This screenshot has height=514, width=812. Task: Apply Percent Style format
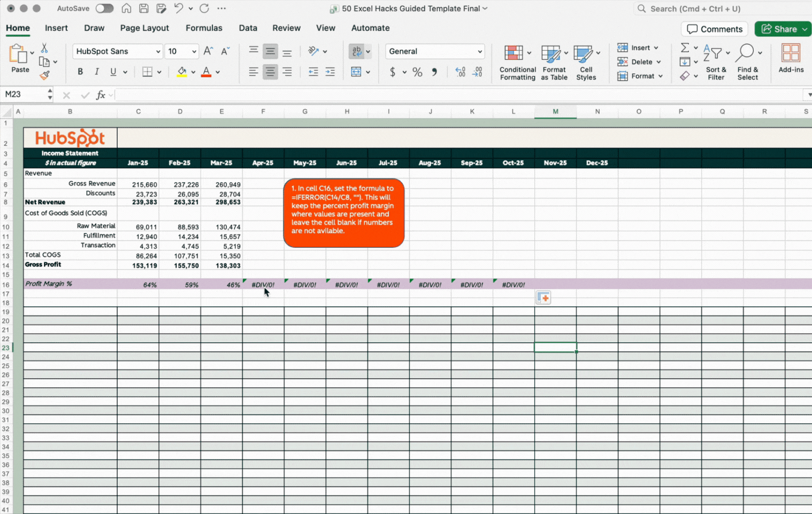pos(417,72)
